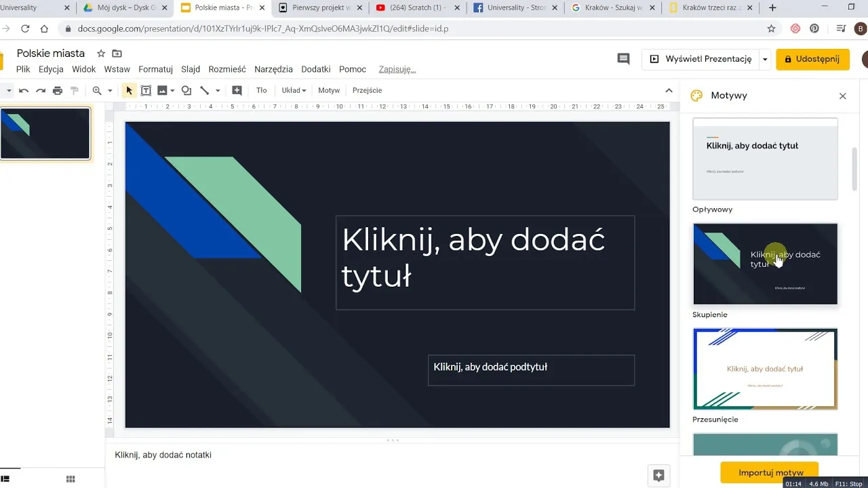Screen dimensions: 868x488
Task: Open the Dodatki menu
Action: coord(316,69)
